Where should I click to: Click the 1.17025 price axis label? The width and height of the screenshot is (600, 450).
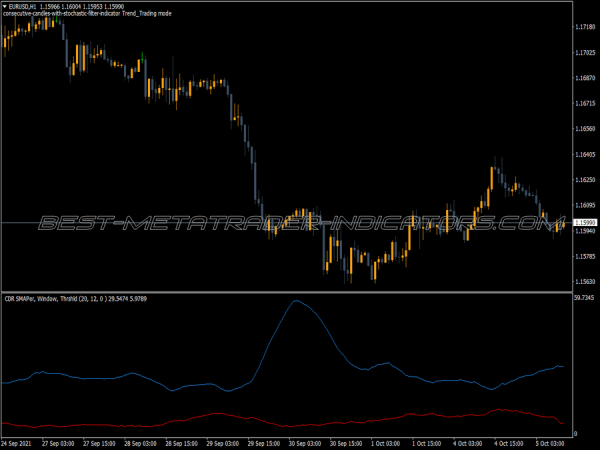coord(585,52)
